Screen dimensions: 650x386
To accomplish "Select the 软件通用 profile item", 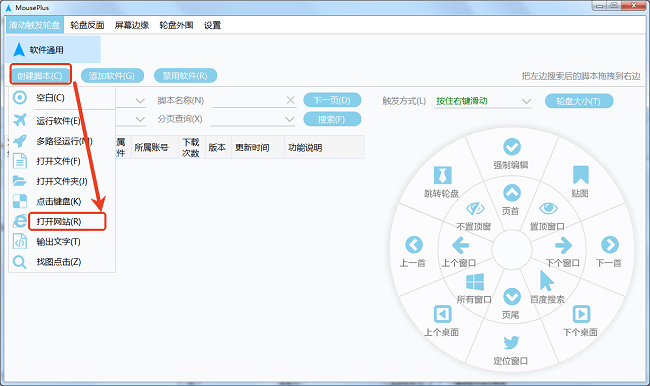I will pyautogui.click(x=53, y=49).
